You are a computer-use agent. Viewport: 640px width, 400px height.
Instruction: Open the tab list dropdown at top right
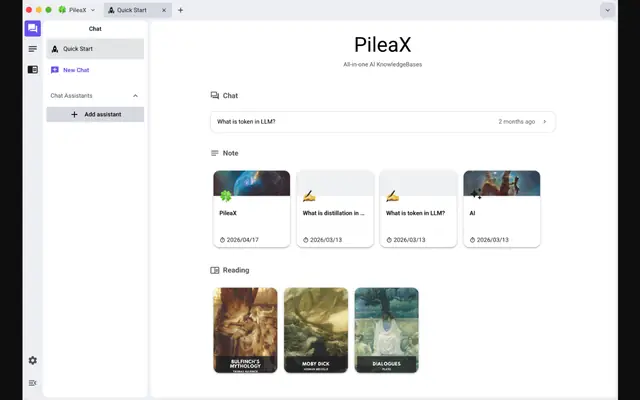tap(607, 10)
